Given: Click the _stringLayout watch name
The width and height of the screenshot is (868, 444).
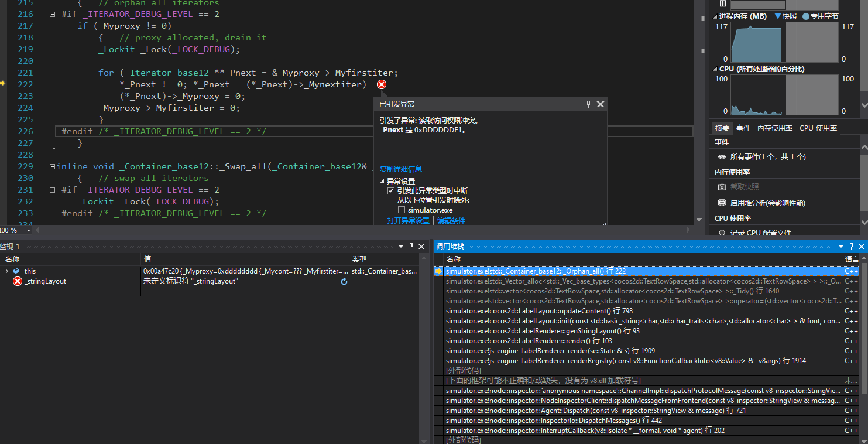Looking at the screenshot, I should (46, 281).
